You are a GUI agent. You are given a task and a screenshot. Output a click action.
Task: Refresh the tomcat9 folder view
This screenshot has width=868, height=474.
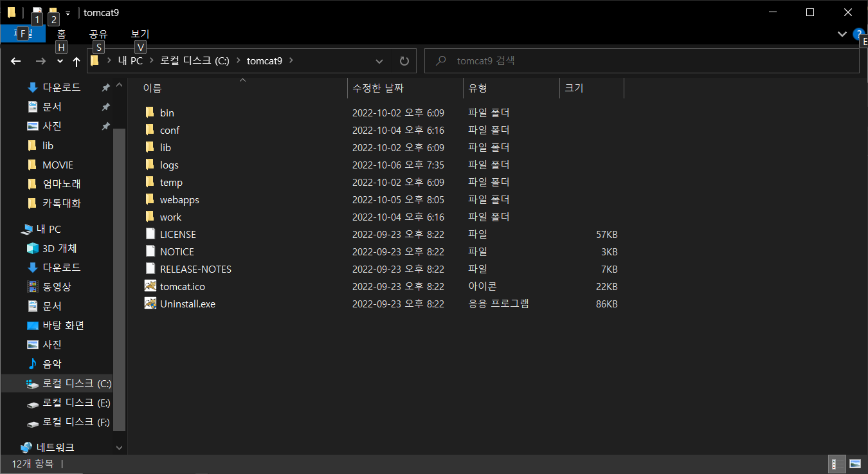(x=404, y=61)
